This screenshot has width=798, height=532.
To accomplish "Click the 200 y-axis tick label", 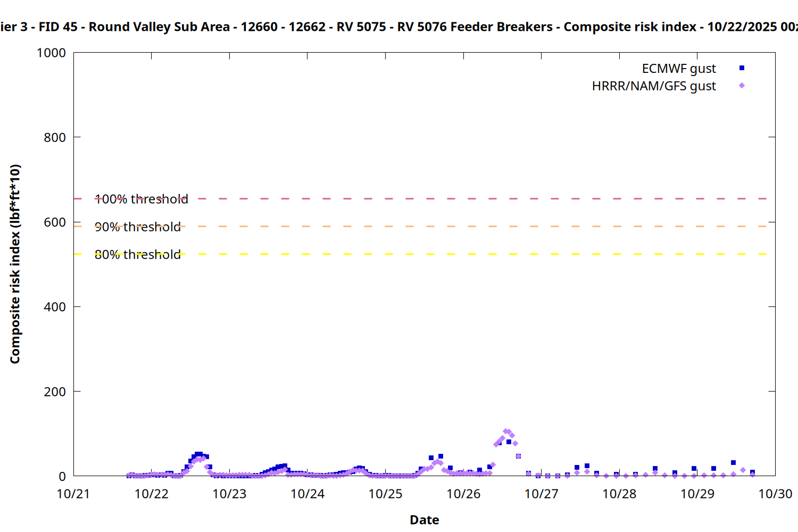I will [55, 392].
